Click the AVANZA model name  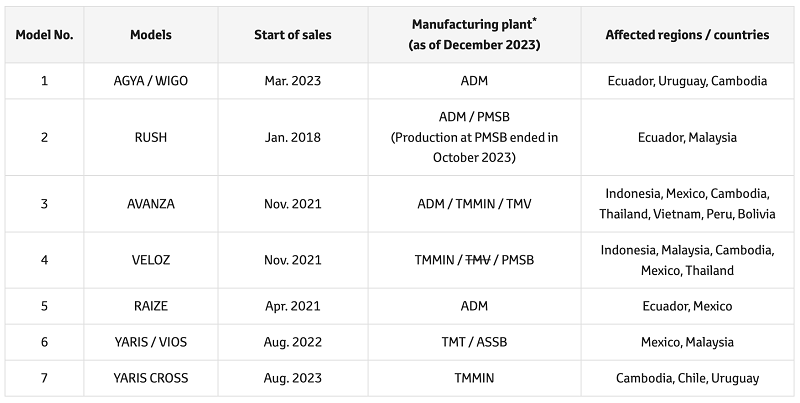tap(151, 204)
